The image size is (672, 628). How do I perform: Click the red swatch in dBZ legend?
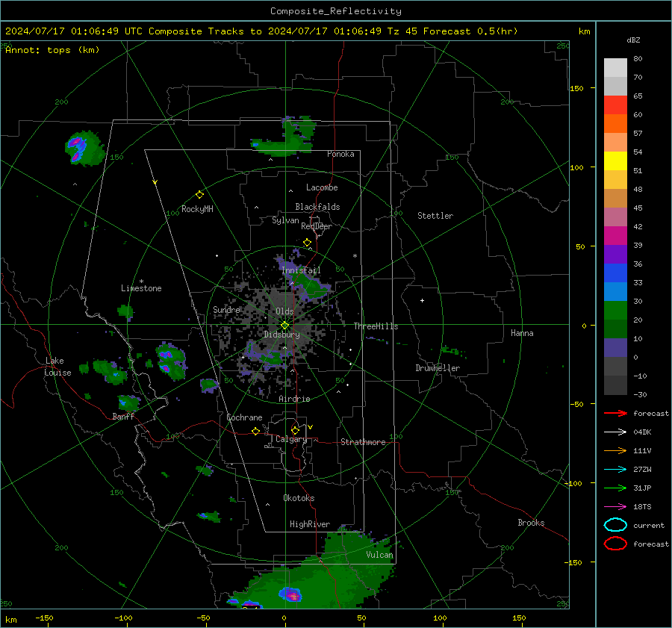615,105
